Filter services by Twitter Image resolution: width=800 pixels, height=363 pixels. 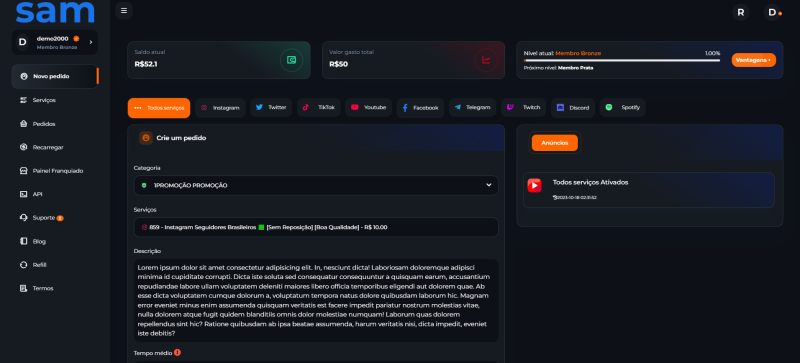click(271, 108)
